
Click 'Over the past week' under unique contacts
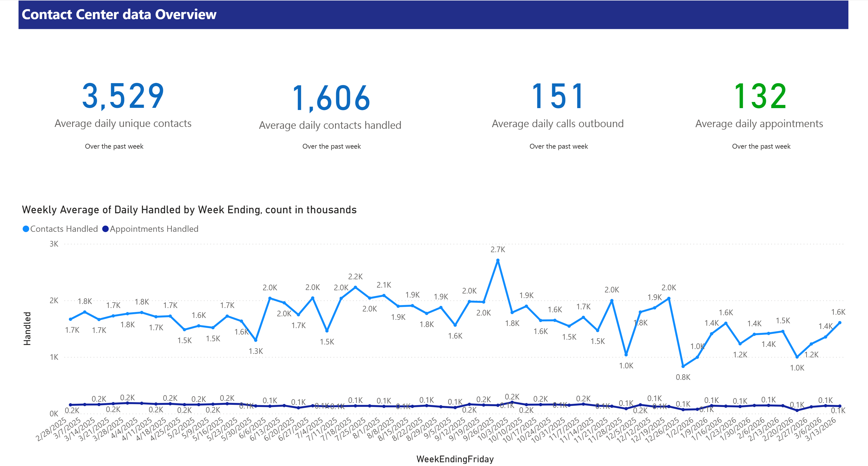pyautogui.click(x=115, y=146)
